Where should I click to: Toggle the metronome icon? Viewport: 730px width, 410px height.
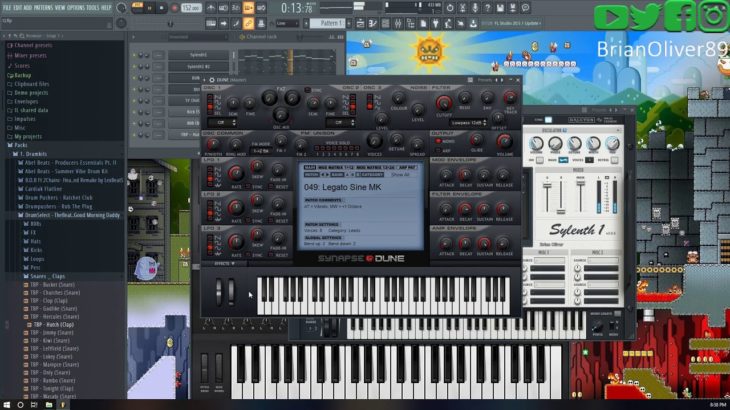(210, 8)
